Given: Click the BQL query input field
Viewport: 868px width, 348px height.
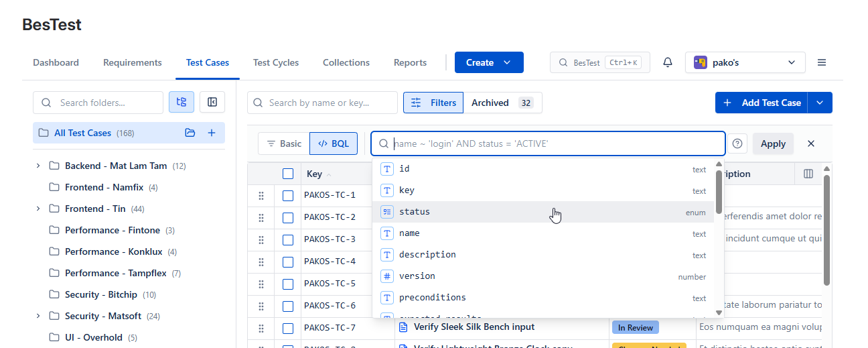Looking at the screenshot, I should 548,143.
